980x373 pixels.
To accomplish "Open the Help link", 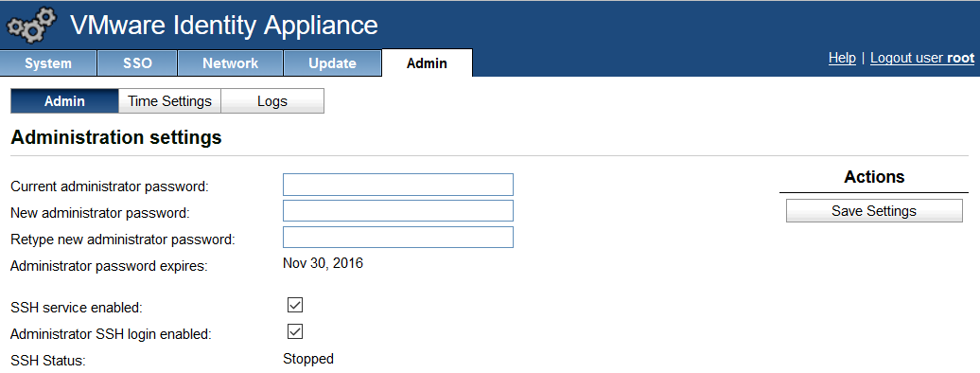I will (x=842, y=58).
